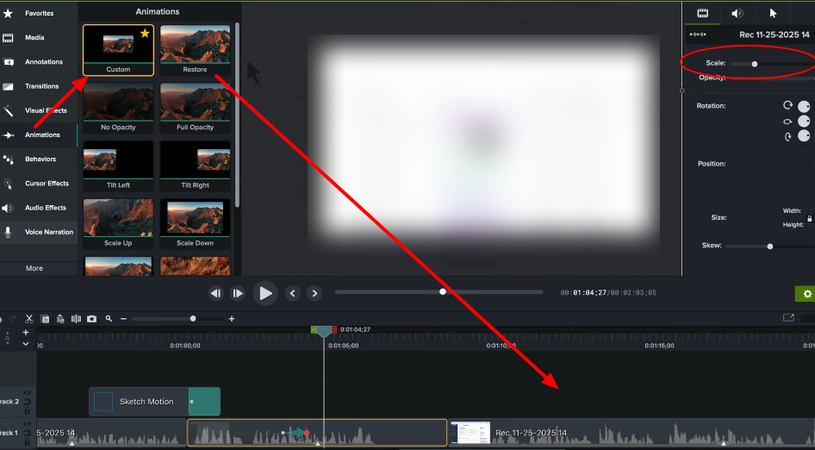
Task: Toggle the lock on Track 2
Action: (x=27, y=410)
